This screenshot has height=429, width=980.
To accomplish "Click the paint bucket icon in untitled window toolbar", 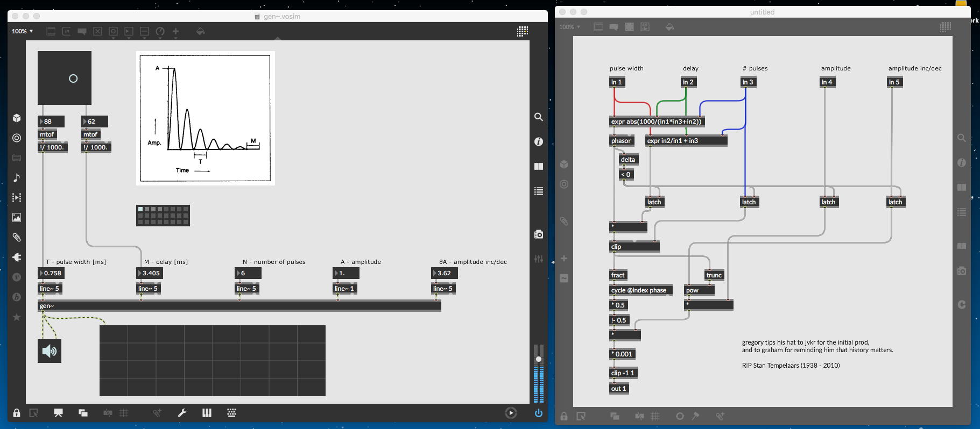I will click(x=669, y=27).
